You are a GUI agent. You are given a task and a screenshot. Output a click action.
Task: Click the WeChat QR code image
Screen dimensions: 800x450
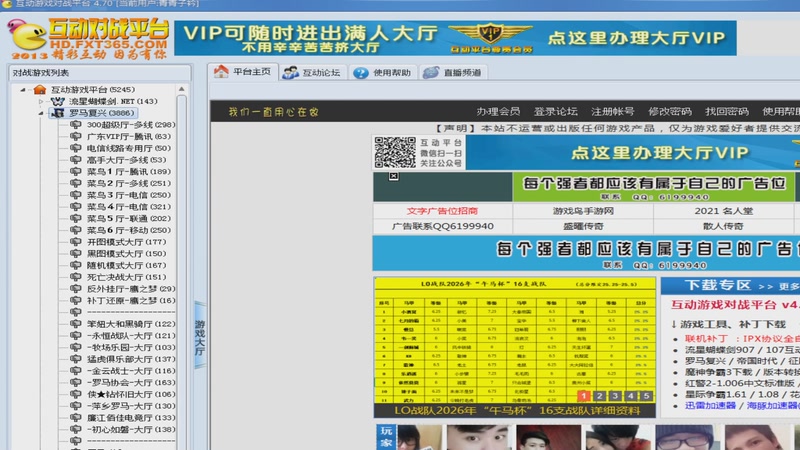[395, 152]
